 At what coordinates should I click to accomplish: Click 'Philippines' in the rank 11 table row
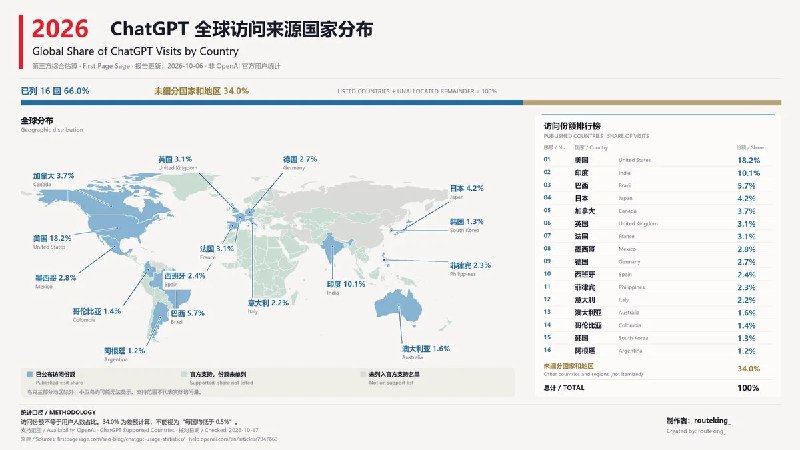tap(632, 287)
